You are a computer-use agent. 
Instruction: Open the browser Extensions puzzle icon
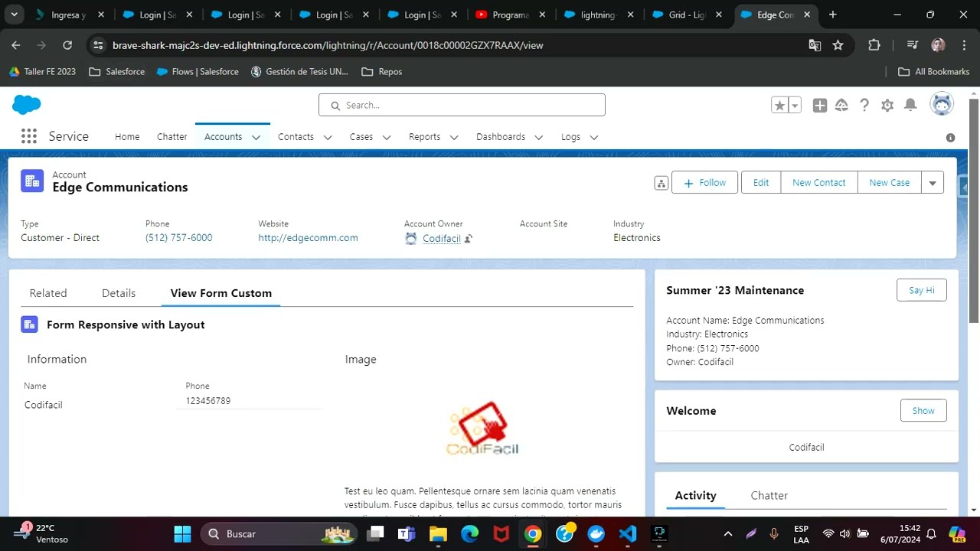pos(874,45)
